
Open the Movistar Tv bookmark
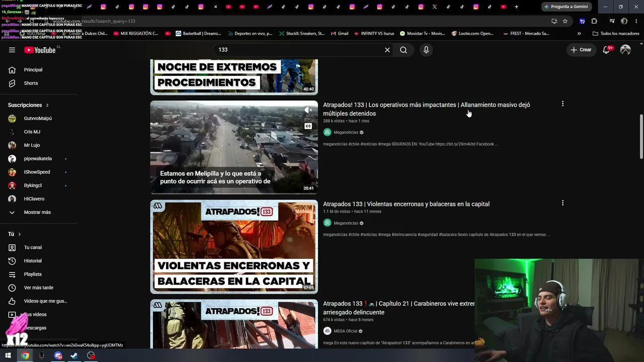(x=423, y=34)
